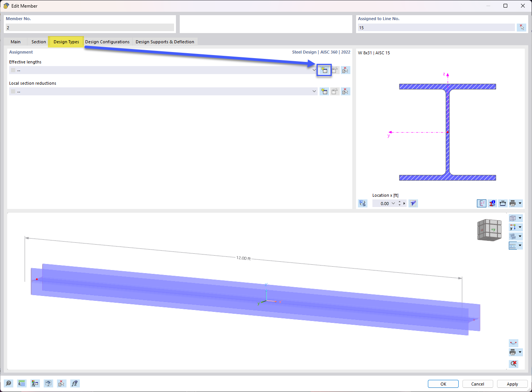Select the Design Types tab
The image size is (532, 392).
[66, 42]
